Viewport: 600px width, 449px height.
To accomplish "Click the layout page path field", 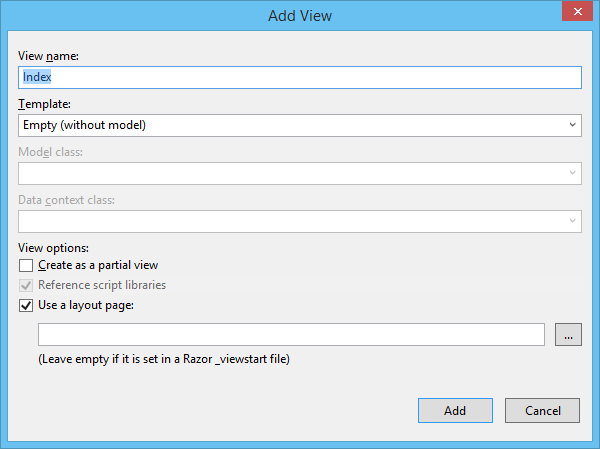I will (x=290, y=335).
